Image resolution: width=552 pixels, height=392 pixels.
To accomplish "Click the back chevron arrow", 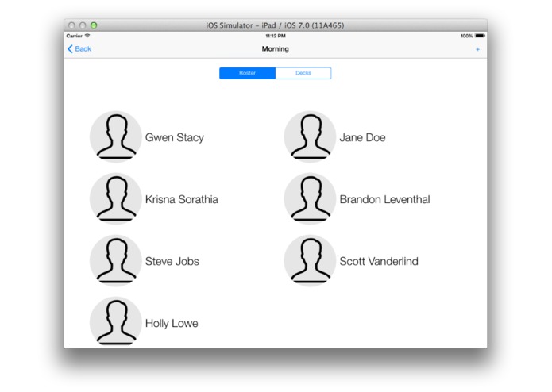I will point(70,49).
